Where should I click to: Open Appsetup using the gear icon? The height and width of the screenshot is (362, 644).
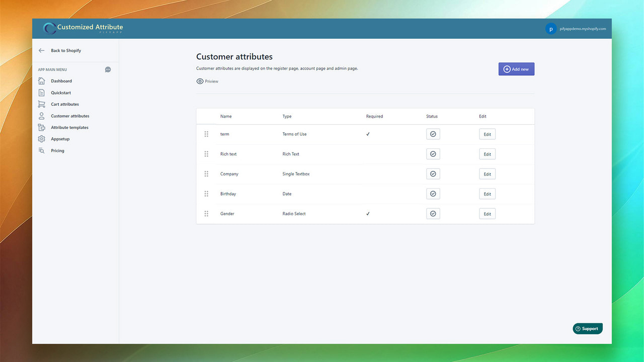tap(41, 139)
